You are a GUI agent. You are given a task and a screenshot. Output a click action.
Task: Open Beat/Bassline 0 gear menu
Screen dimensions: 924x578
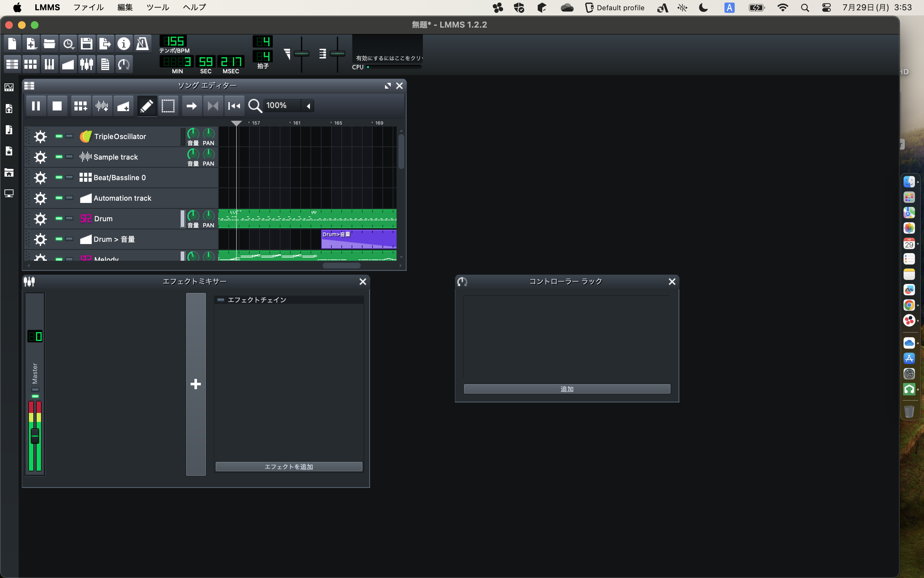click(40, 178)
